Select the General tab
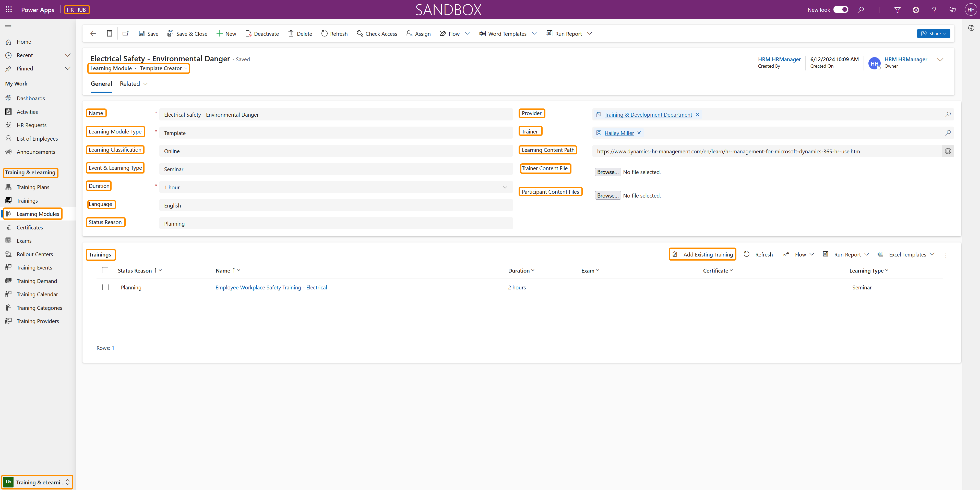The image size is (980, 490). pyautogui.click(x=101, y=83)
